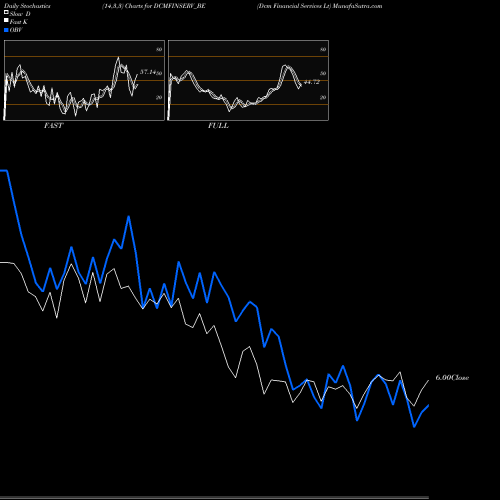Screen dimensions: 500x500
Task: Click the 50 level label in FULL chart
Action: click(323, 73)
